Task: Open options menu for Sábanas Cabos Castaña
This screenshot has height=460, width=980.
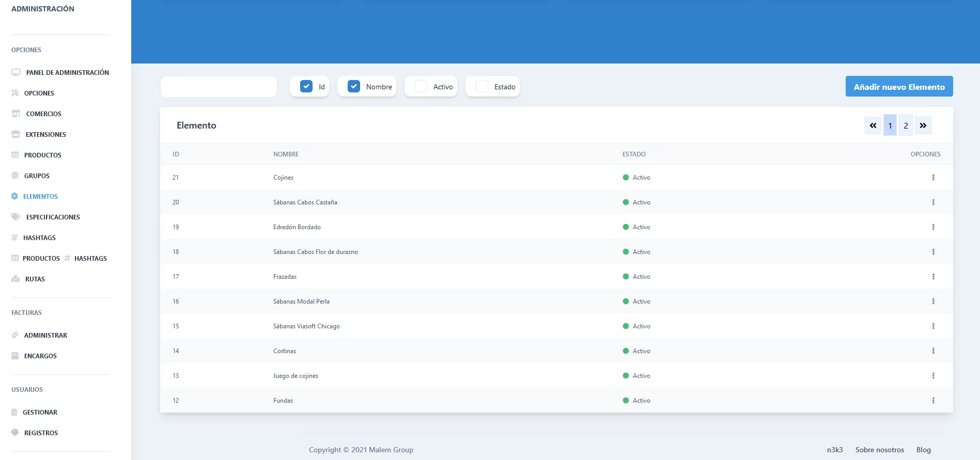Action: coord(933,202)
